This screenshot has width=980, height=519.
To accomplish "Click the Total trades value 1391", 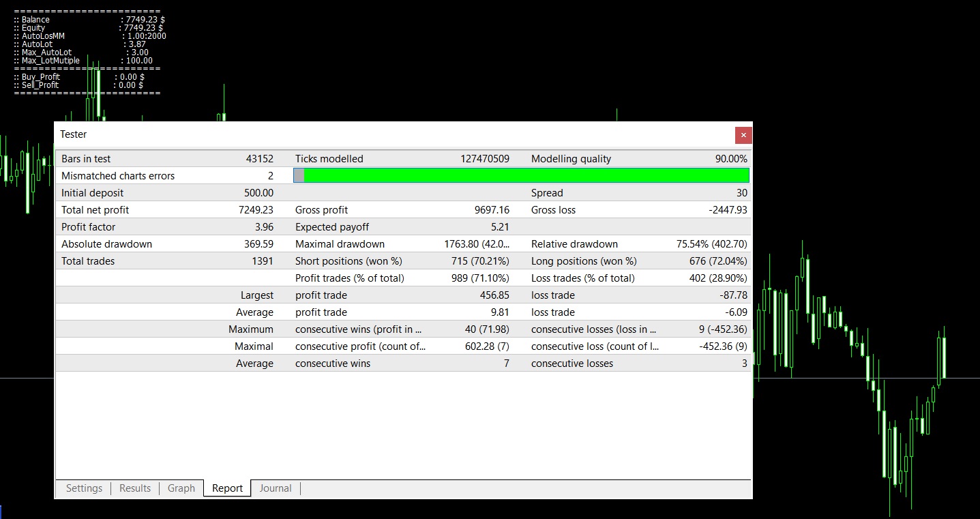I will pyautogui.click(x=263, y=261).
